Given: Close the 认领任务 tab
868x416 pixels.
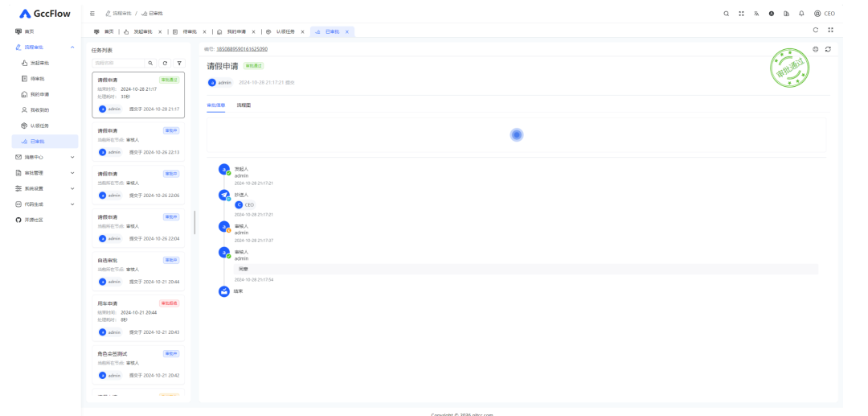Looking at the screenshot, I should (302, 31).
